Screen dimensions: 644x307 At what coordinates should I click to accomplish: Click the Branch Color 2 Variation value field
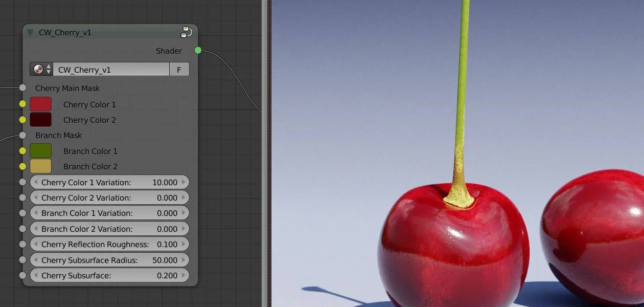(x=110, y=229)
